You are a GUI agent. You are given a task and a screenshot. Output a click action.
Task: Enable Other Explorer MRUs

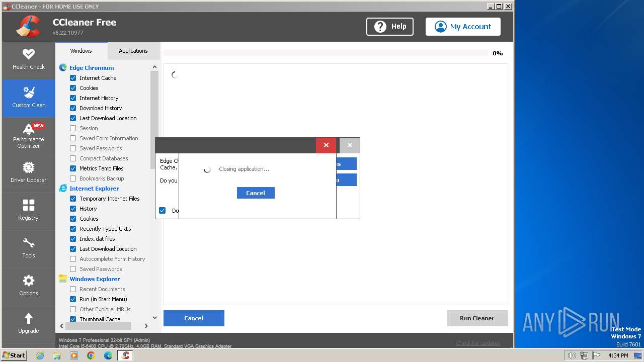pyautogui.click(x=73, y=309)
